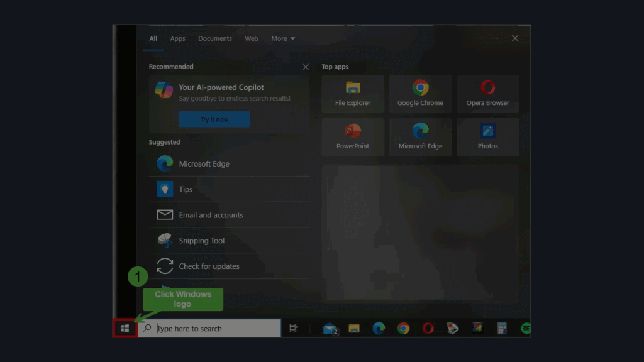This screenshot has height=362, width=644.
Task: Open Spotify from the taskbar
Action: coord(526,328)
